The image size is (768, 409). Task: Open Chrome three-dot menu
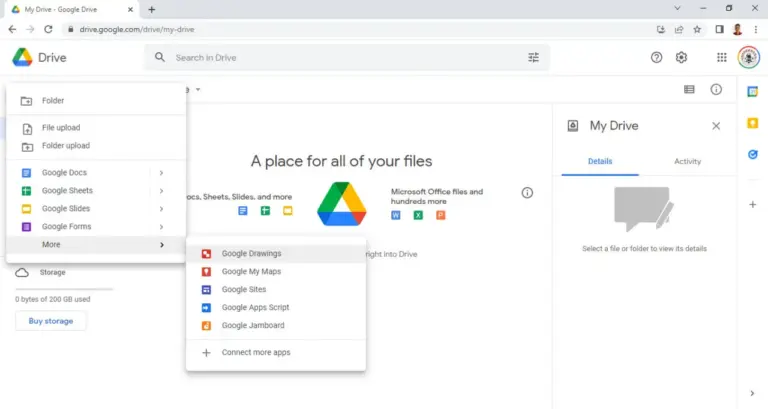tap(756, 29)
